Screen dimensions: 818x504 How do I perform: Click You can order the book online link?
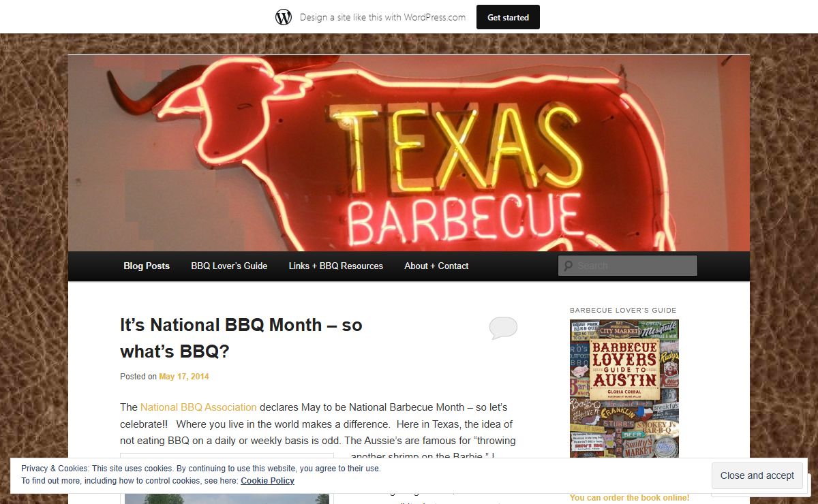coord(629,498)
